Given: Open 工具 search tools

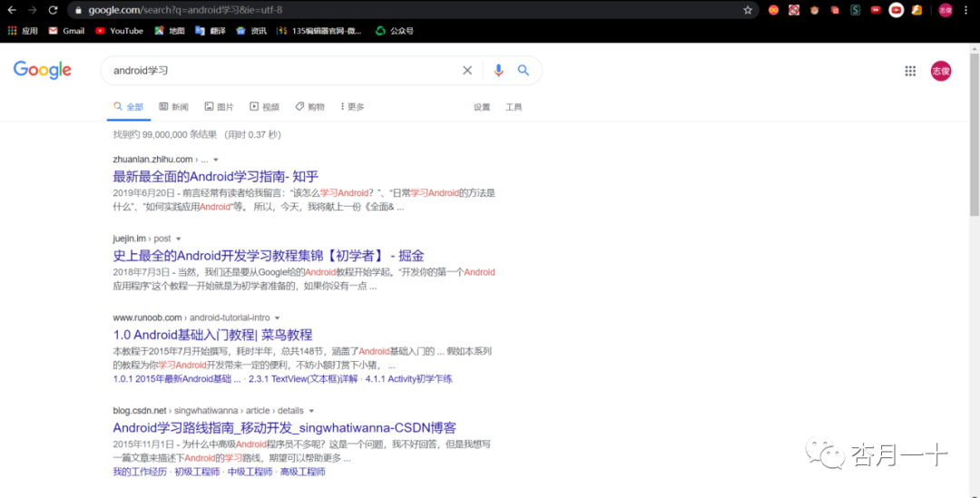Looking at the screenshot, I should [514, 107].
